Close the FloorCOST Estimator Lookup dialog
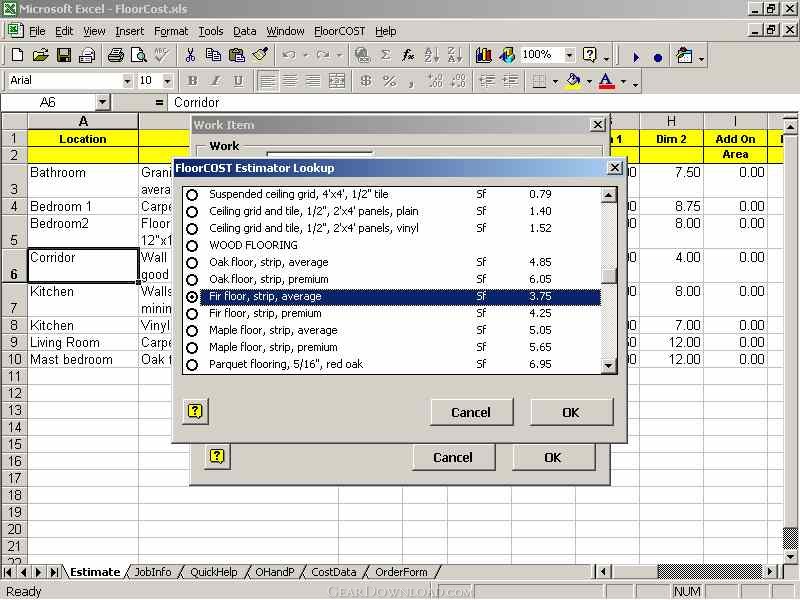This screenshot has height=600, width=800. click(x=615, y=168)
